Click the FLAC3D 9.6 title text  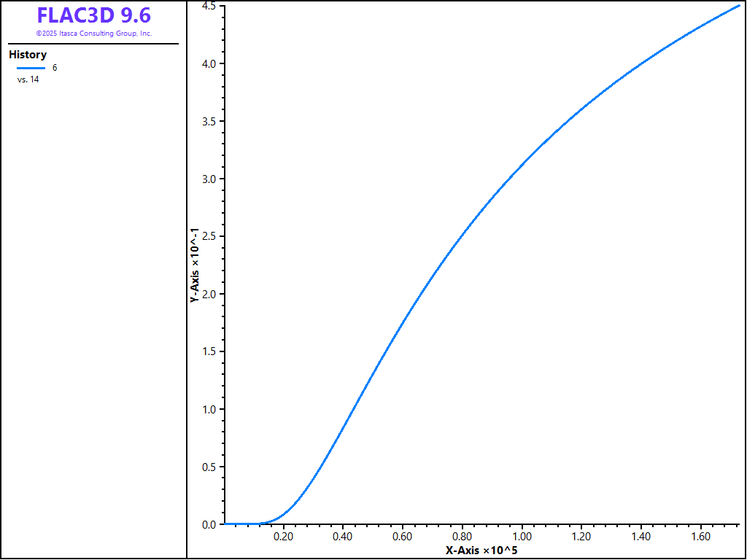(x=94, y=16)
